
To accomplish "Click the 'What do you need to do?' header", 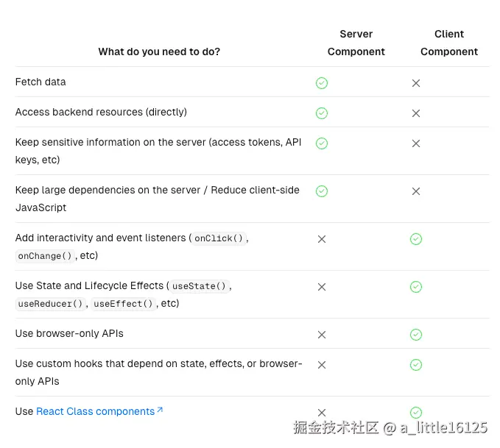I will coord(159,51).
